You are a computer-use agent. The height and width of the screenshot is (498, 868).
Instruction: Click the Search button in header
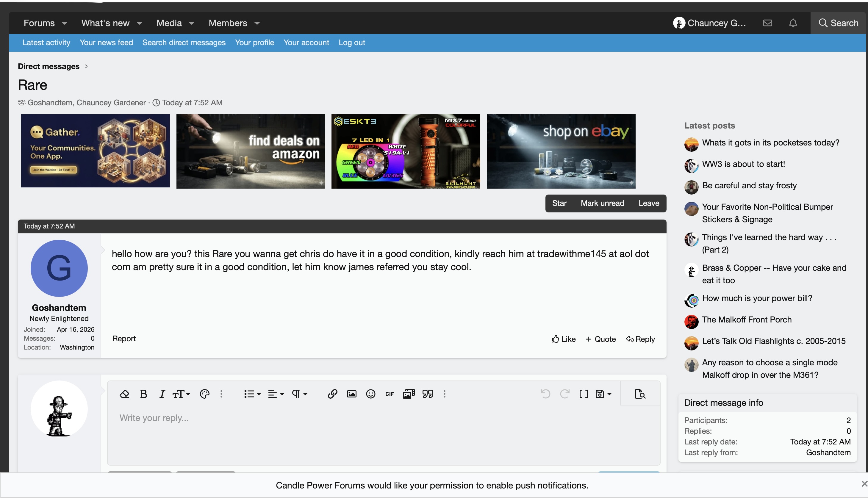(838, 23)
